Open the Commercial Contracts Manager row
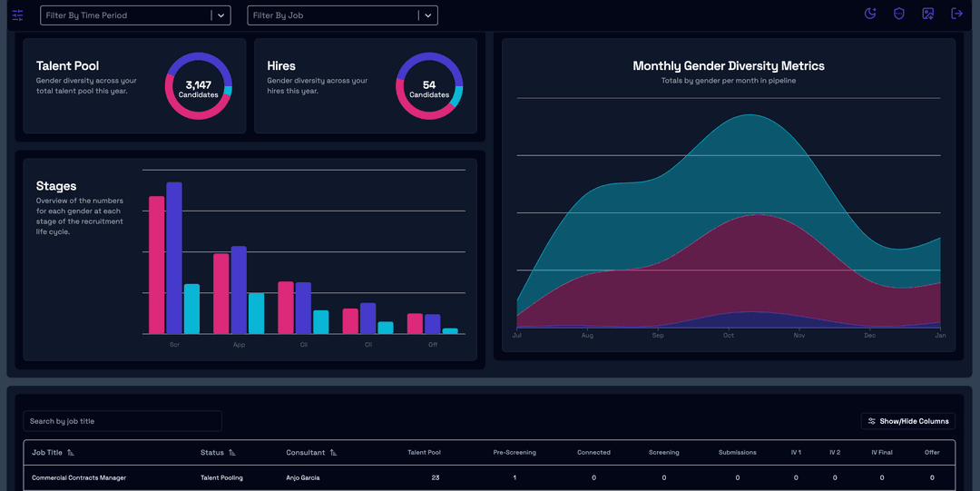980x491 pixels. tap(489, 478)
